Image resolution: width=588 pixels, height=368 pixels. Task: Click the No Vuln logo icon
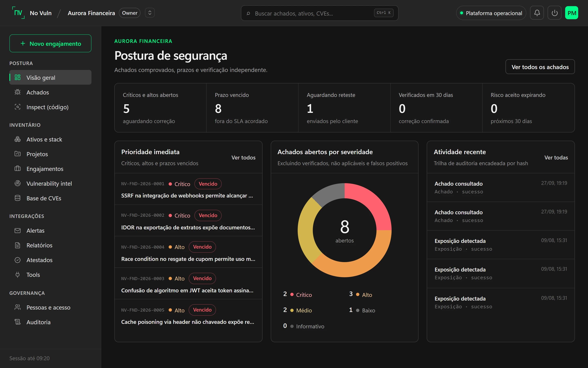[18, 13]
